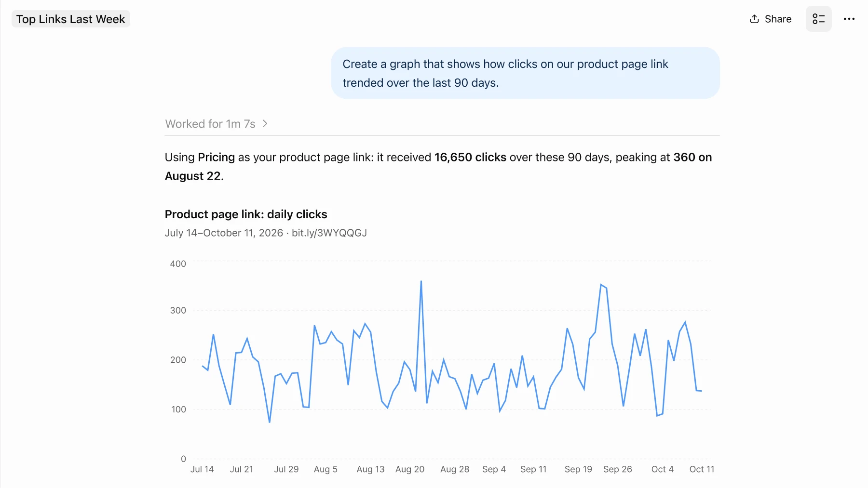Click the Oct 11 x-axis label

(x=702, y=469)
